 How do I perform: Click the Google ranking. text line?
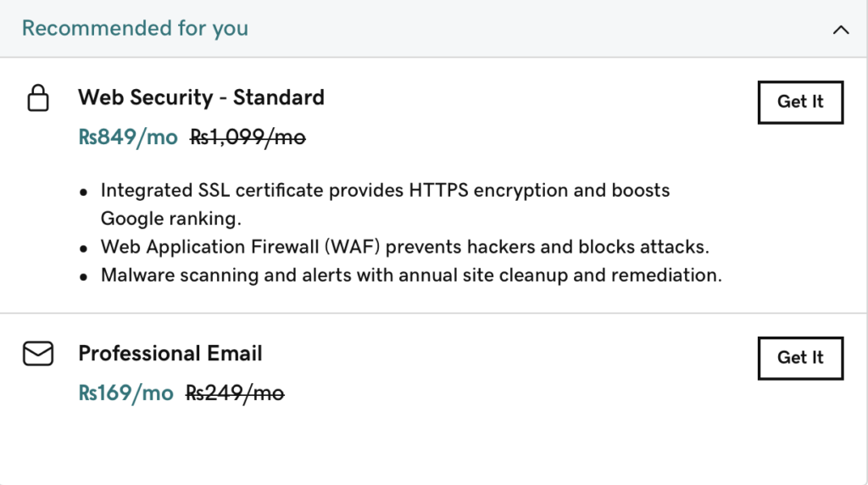[171, 219]
